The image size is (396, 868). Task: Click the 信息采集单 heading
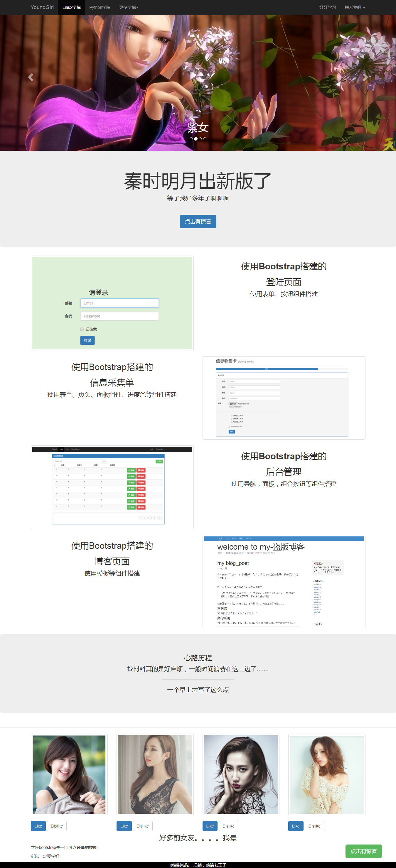pos(112,382)
